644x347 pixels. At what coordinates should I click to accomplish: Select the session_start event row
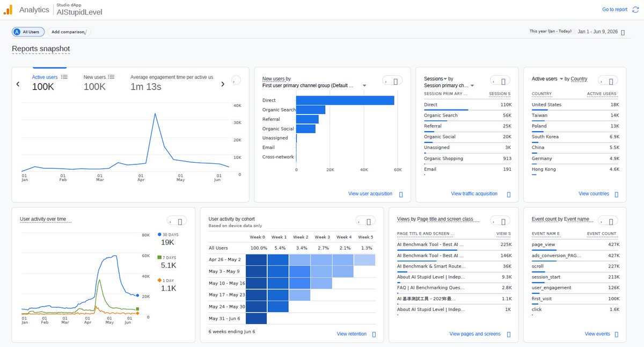click(574, 278)
